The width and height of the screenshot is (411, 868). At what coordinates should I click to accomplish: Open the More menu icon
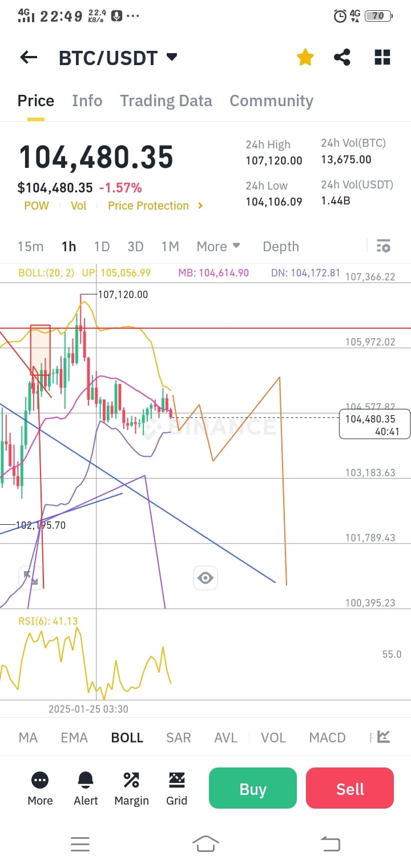coord(40,789)
